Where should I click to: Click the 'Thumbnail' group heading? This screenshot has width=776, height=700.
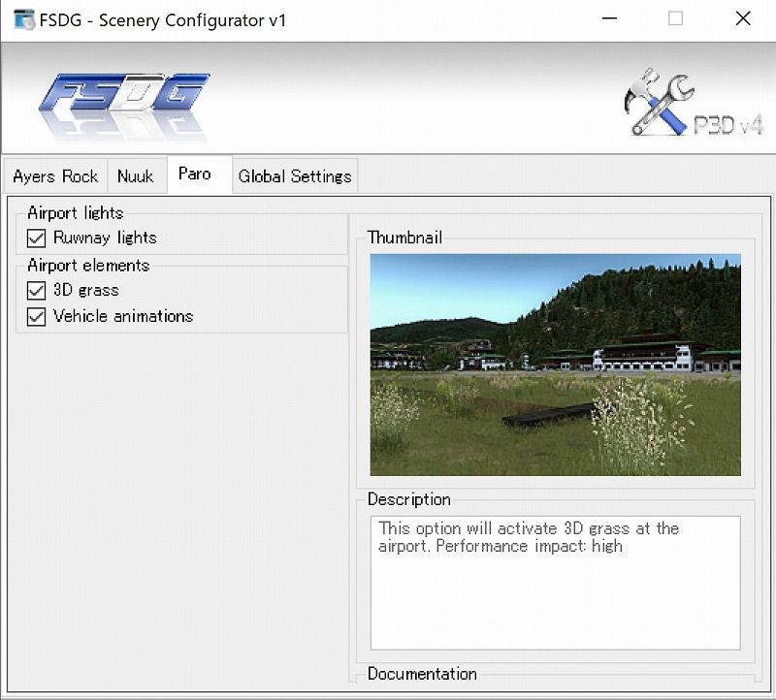[404, 238]
